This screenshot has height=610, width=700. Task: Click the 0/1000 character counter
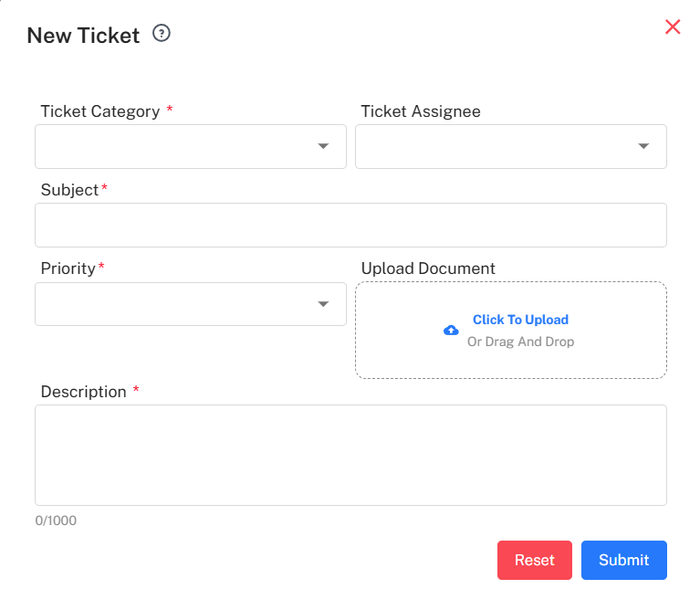(57, 521)
